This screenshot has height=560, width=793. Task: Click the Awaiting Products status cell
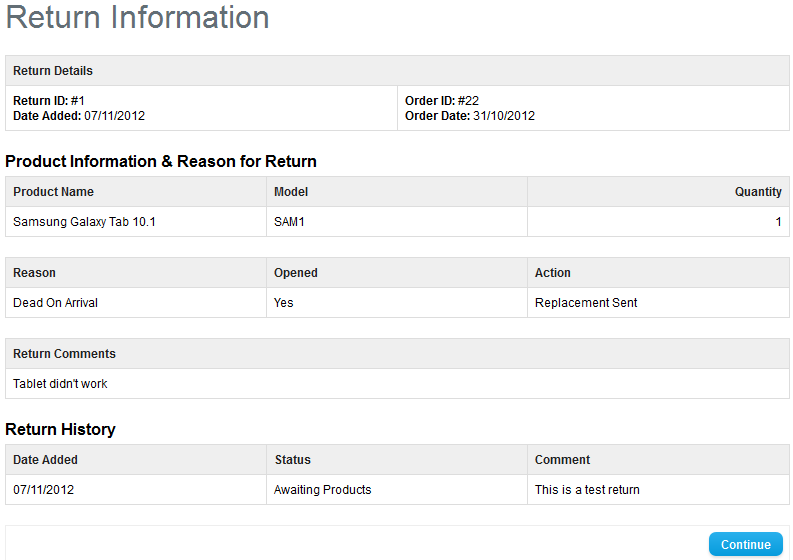322,490
